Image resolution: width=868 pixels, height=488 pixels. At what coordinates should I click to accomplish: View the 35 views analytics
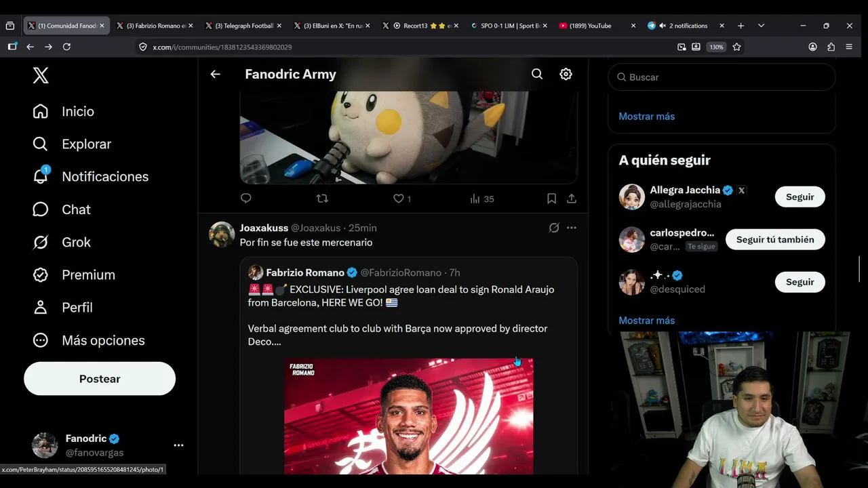click(x=481, y=199)
